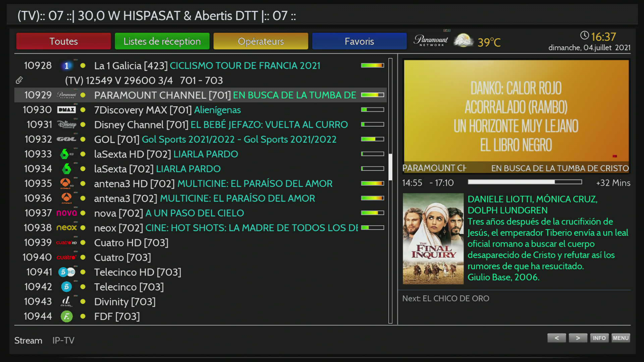Select Telecinco [703] channel row
The width and height of the screenshot is (644, 362).
pyautogui.click(x=200, y=287)
